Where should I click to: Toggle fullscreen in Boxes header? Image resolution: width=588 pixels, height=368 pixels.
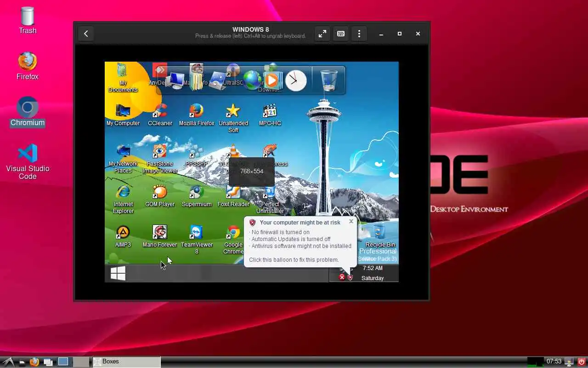[x=322, y=34]
